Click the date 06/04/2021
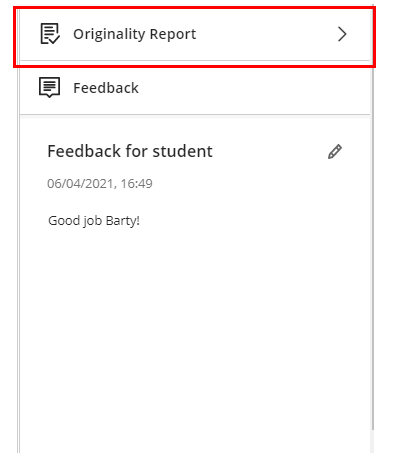This screenshot has width=394, height=475. tap(81, 184)
